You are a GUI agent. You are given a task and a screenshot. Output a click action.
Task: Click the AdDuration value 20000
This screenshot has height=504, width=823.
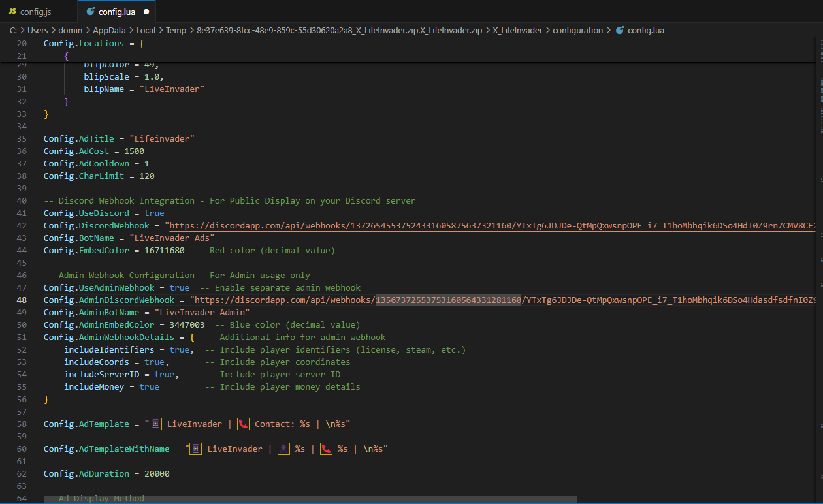coord(157,474)
